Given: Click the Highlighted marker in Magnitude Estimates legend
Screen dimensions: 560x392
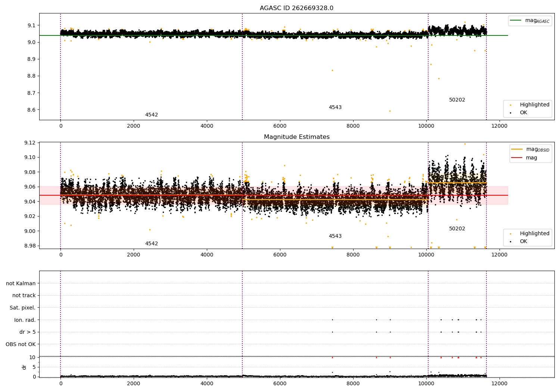Looking at the screenshot, I should pyautogui.click(x=511, y=234).
